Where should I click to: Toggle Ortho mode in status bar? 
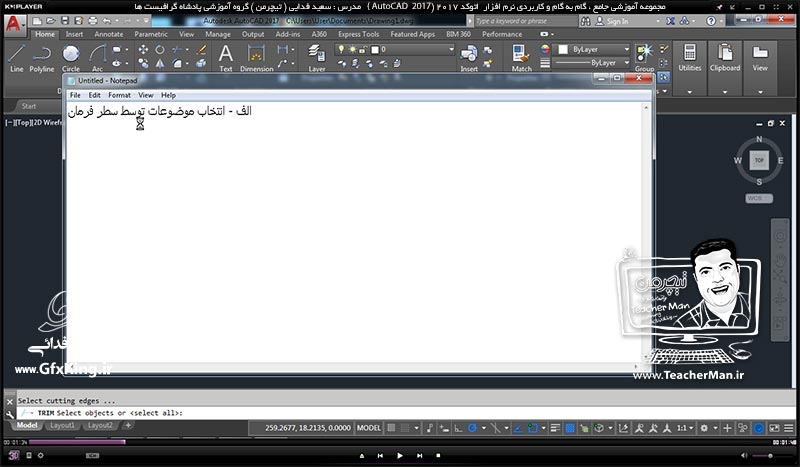click(x=458, y=428)
